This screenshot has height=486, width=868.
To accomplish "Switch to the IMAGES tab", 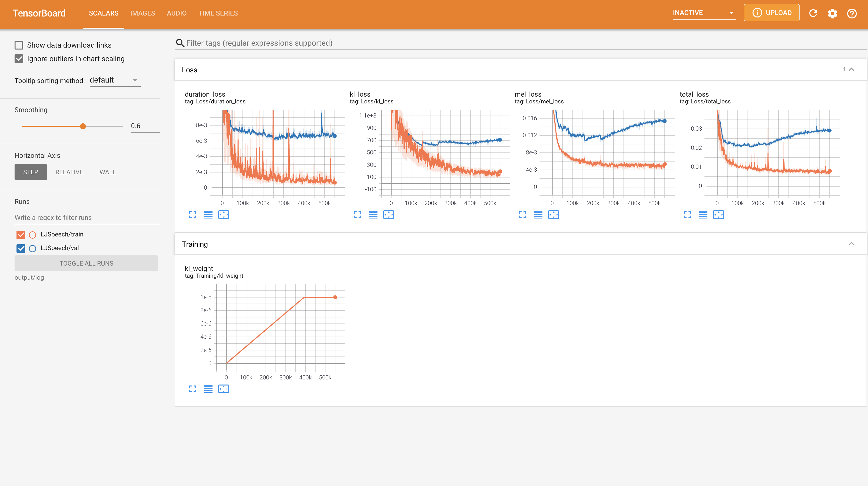I will coord(143,13).
